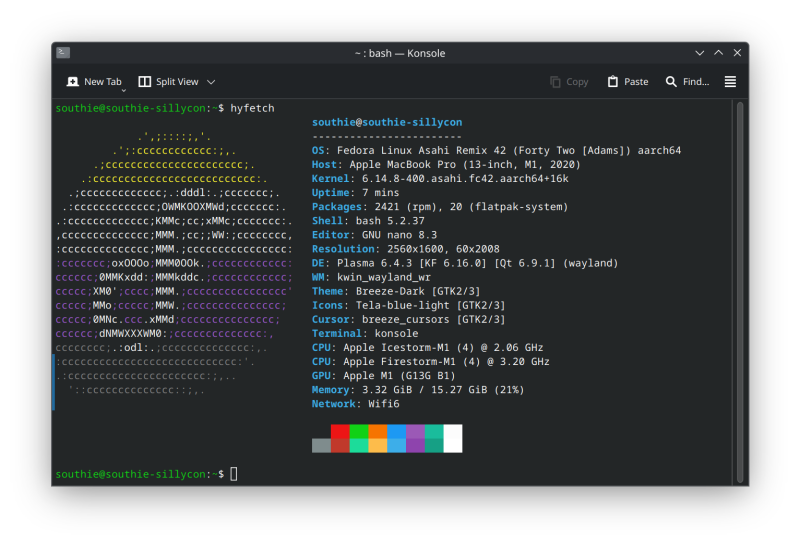
Task: Click the 'Terminal: konsole' line
Action: point(365,333)
